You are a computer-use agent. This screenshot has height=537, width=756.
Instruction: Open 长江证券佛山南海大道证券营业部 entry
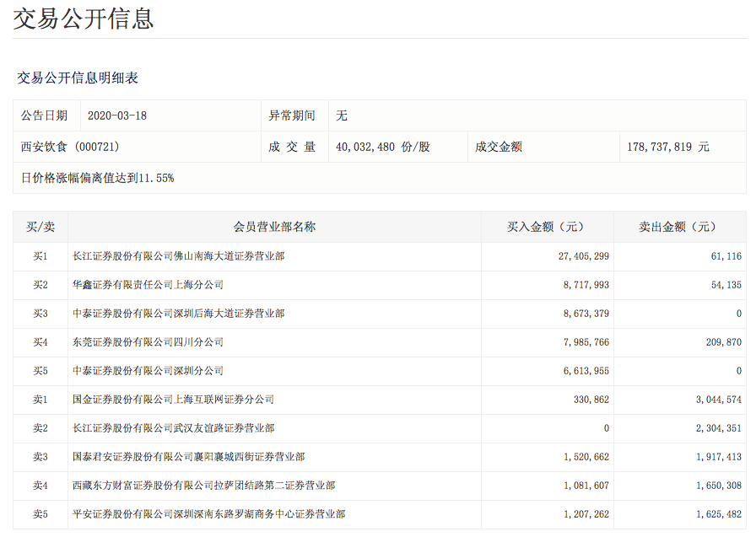pyautogui.click(x=178, y=256)
